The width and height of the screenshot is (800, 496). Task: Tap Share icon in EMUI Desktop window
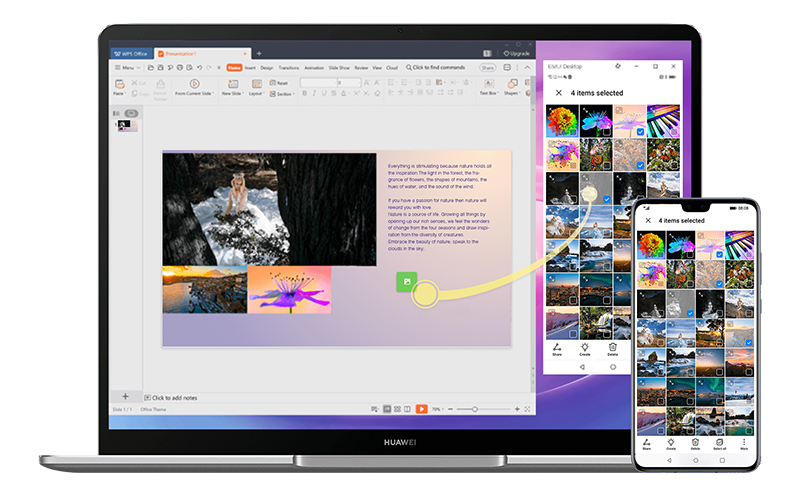click(557, 349)
